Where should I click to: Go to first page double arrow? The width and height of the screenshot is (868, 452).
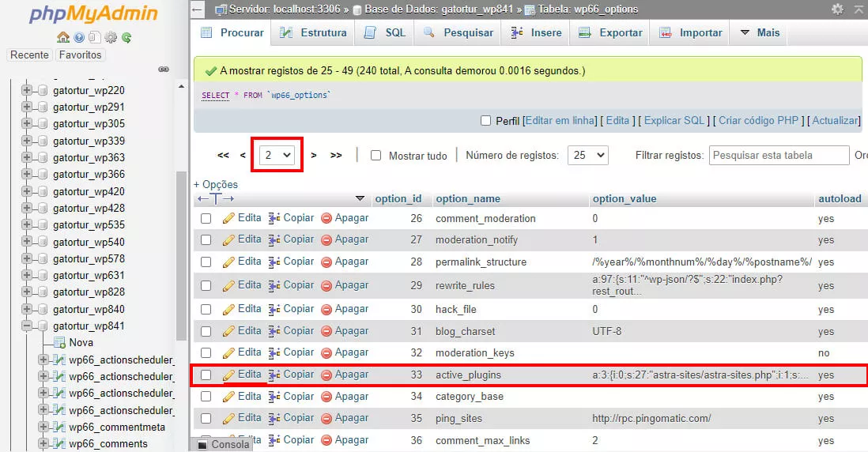(223, 156)
